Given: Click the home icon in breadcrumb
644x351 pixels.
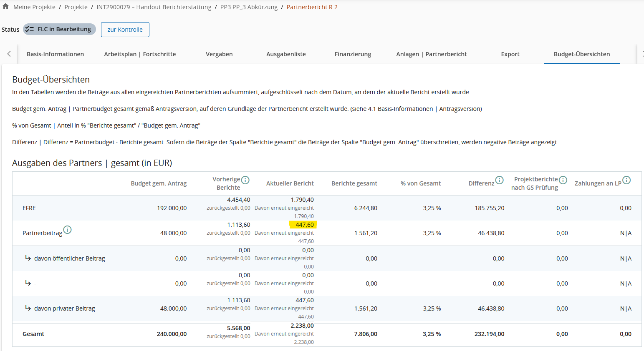Looking at the screenshot, I should (x=5, y=7).
